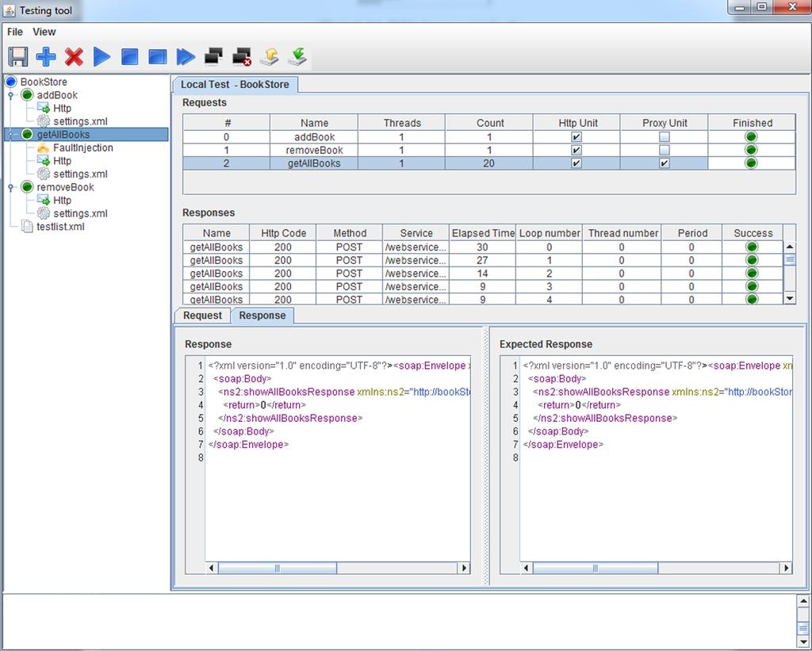Open the File menu
Image resolution: width=812 pixels, height=651 pixels.
[15, 32]
